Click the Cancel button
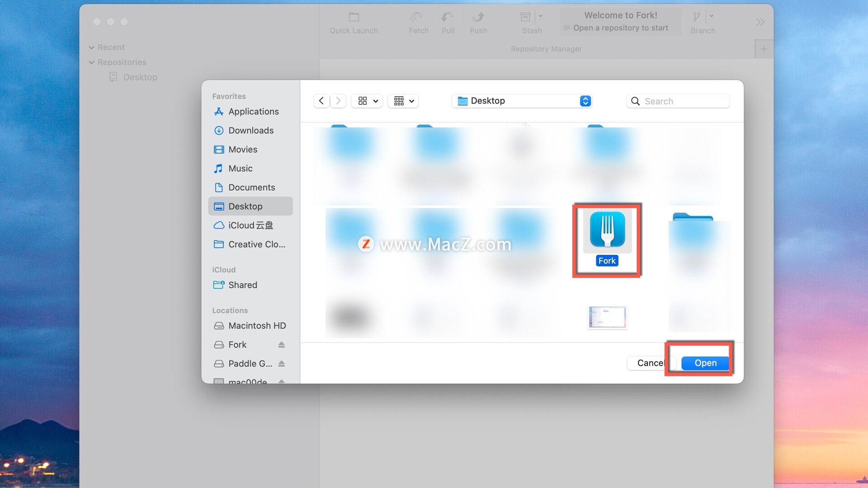The height and width of the screenshot is (488, 868). point(650,363)
